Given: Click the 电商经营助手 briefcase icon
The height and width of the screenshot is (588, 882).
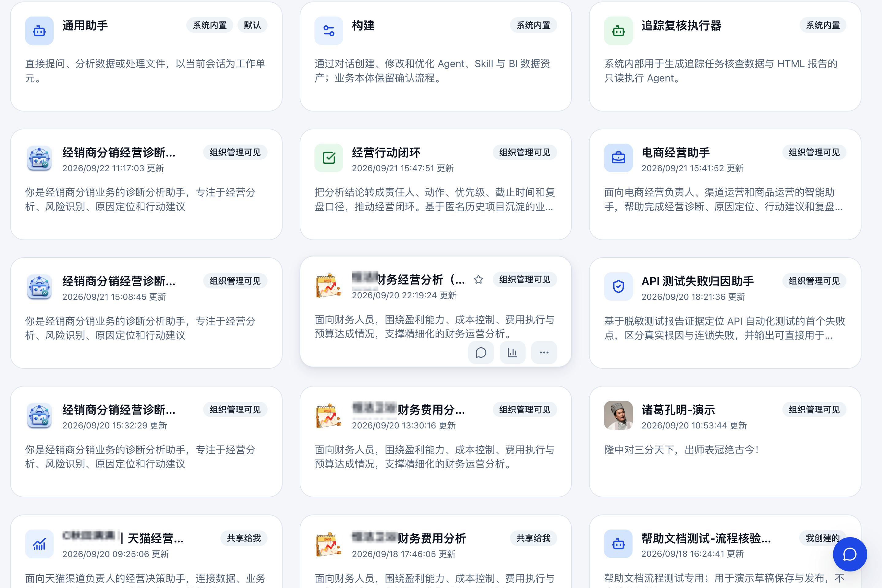Looking at the screenshot, I should (618, 158).
